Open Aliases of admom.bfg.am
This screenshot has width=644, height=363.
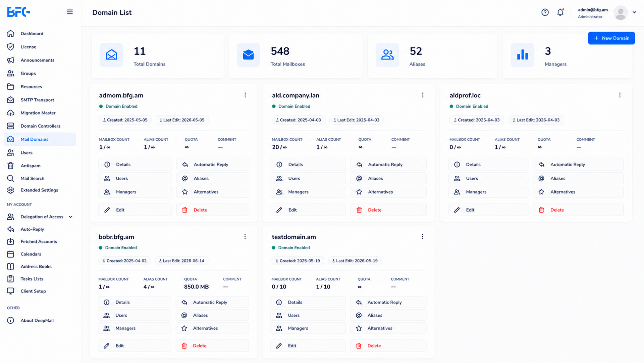(x=213, y=178)
